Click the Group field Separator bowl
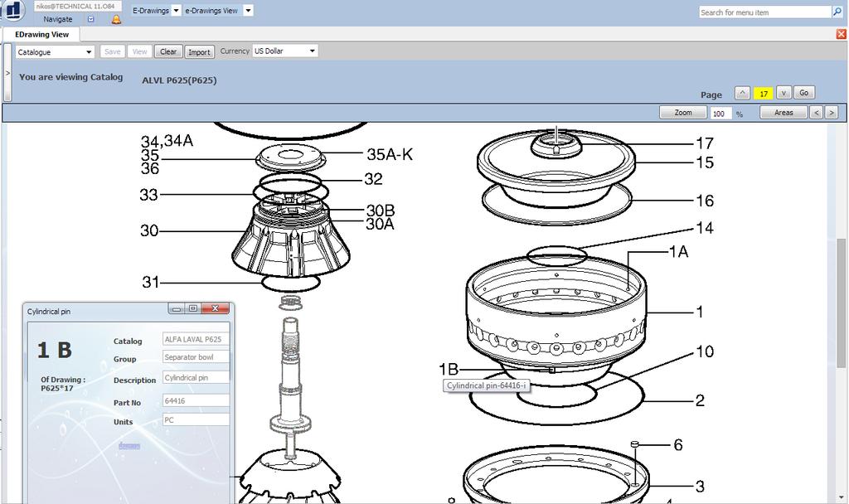 click(196, 357)
